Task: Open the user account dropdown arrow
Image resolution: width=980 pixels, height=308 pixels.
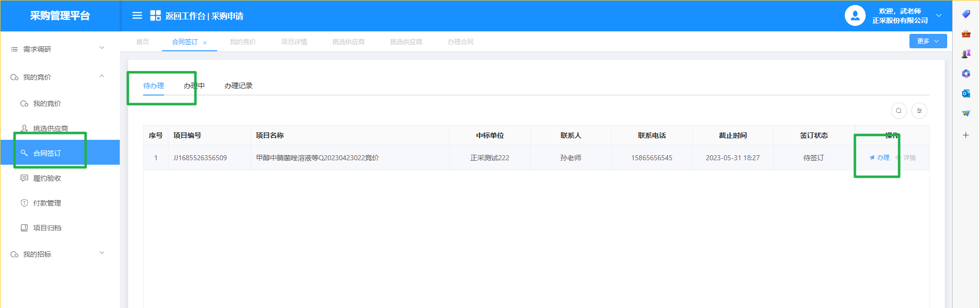Action: (939, 16)
